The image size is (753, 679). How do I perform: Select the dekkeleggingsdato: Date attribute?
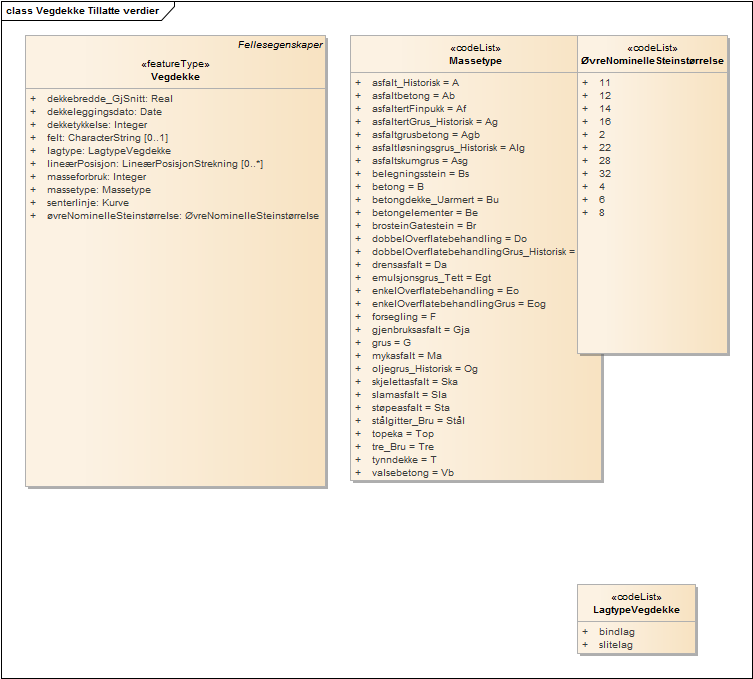[x=104, y=112]
